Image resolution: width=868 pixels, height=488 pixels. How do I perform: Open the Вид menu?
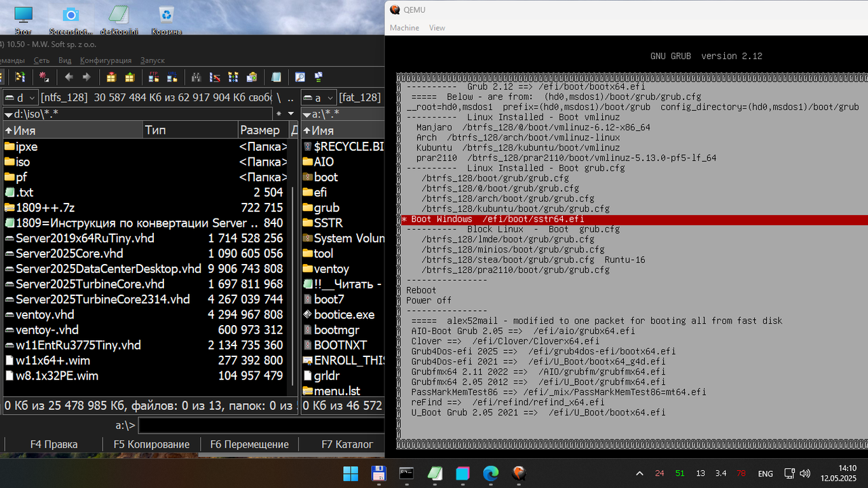pyautogui.click(x=65, y=60)
